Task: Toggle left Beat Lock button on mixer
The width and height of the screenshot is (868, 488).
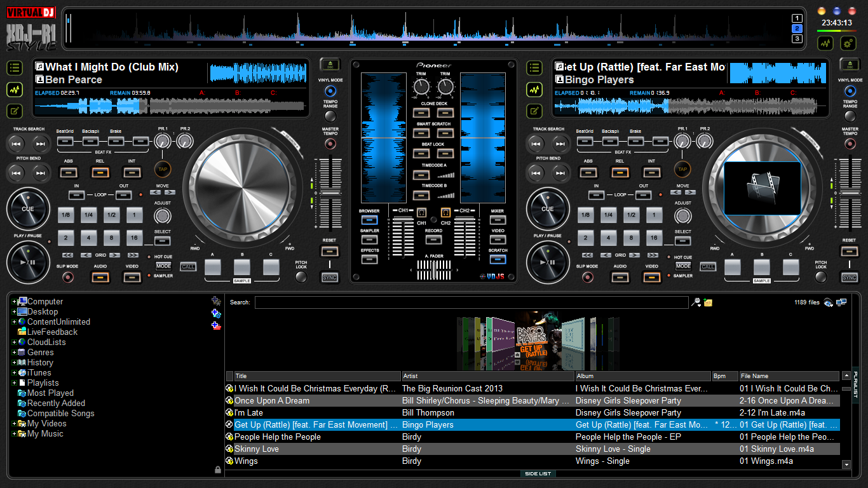Action: (422, 154)
